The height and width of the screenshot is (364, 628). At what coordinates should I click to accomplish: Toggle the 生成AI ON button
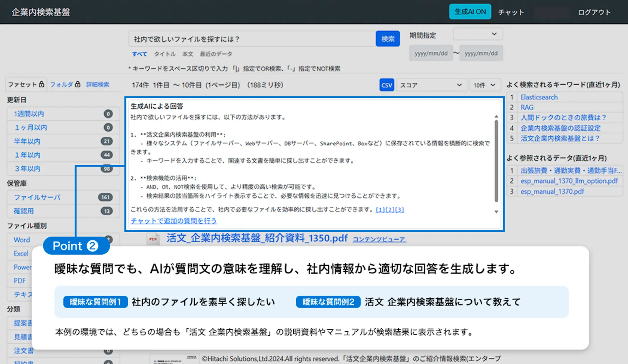tap(470, 12)
